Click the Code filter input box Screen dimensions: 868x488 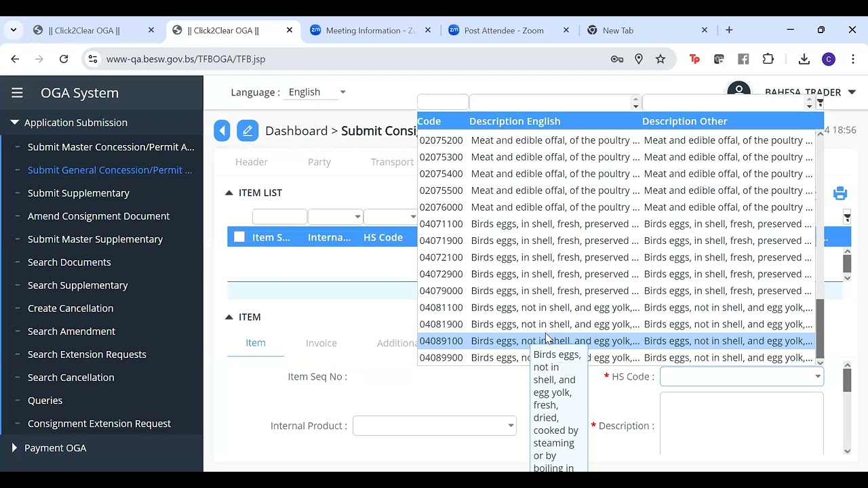(x=443, y=102)
